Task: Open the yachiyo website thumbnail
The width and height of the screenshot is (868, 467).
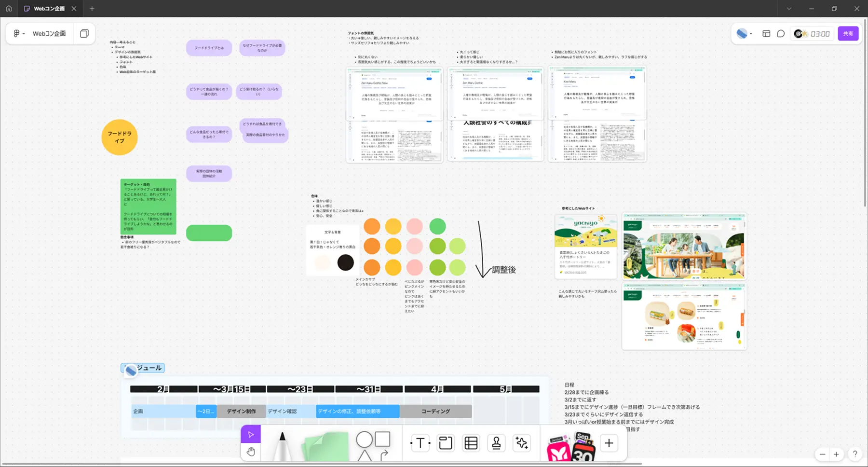Action: pyautogui.click(x=585, y=246)
